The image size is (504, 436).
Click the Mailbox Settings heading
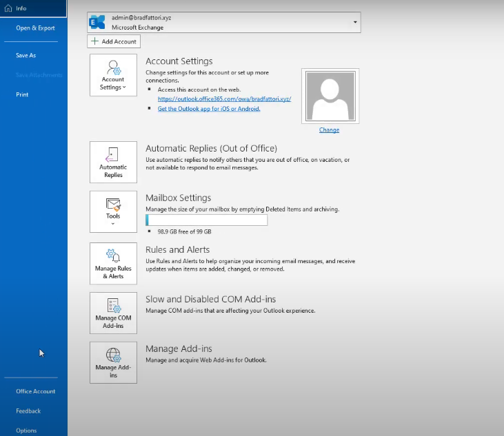(x=178, y=198)
